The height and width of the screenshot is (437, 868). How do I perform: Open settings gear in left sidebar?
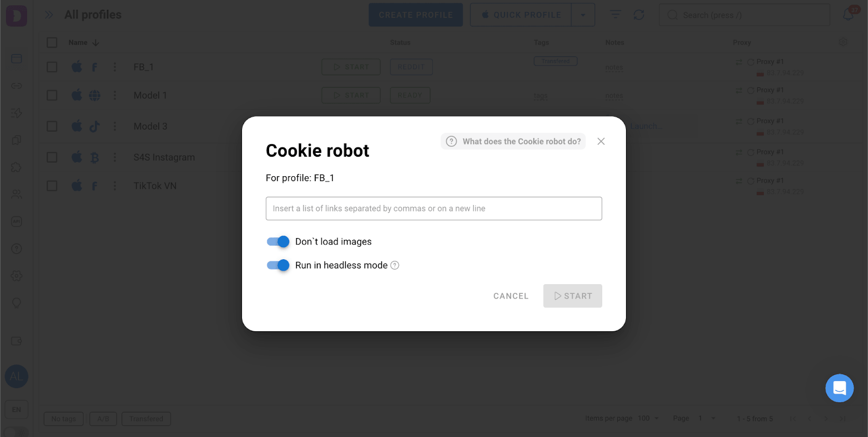click(16, 275)
